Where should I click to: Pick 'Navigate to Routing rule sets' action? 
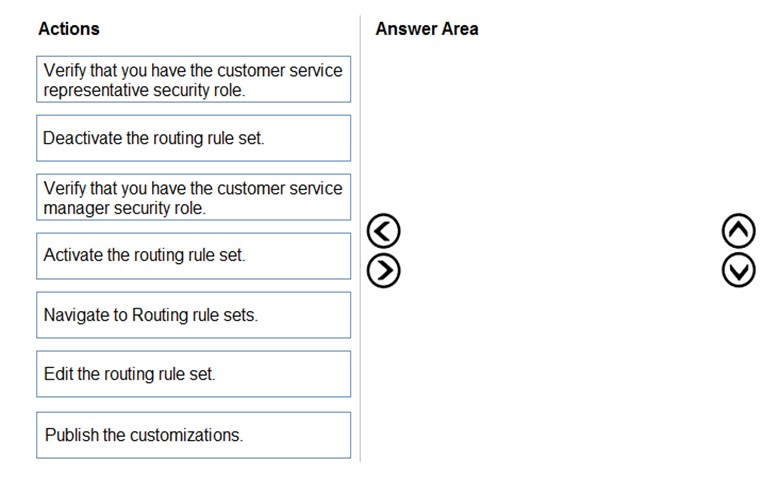194,315
